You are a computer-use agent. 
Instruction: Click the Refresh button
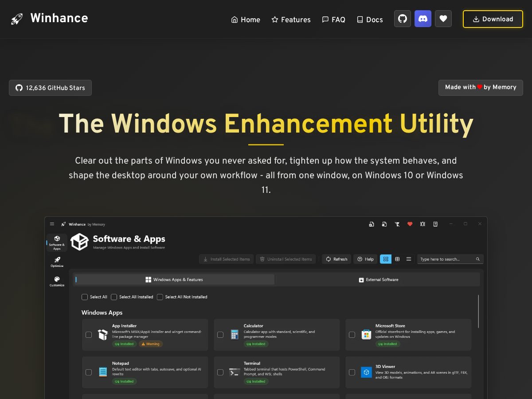[x=336, y=259]
